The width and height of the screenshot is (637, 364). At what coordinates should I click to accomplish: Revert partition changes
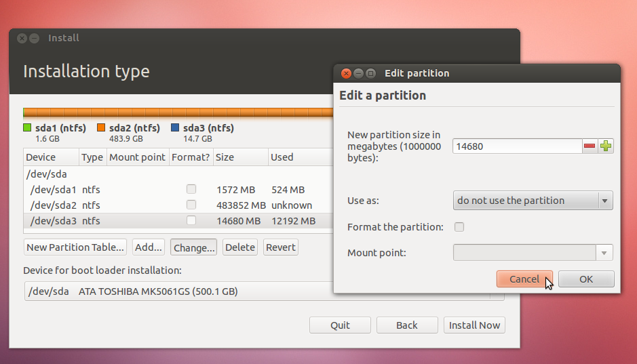281,247
